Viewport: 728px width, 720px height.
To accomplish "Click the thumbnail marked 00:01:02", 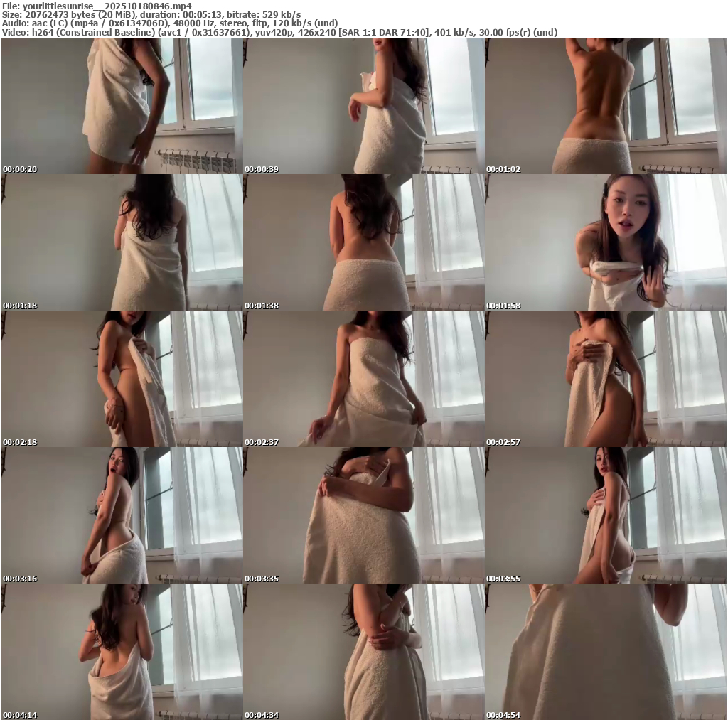I will point(605,106).
